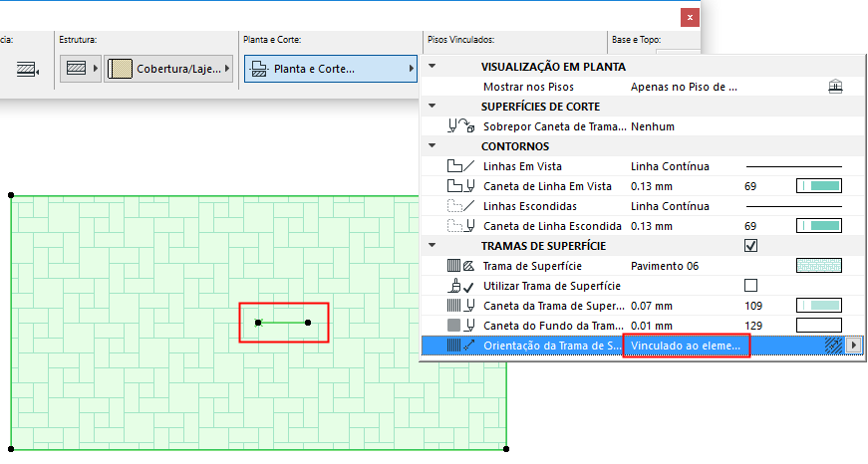This screenshot has width=868, height=464.
Task: Open pen 129 background color swatch
Action: pos(819,326)
